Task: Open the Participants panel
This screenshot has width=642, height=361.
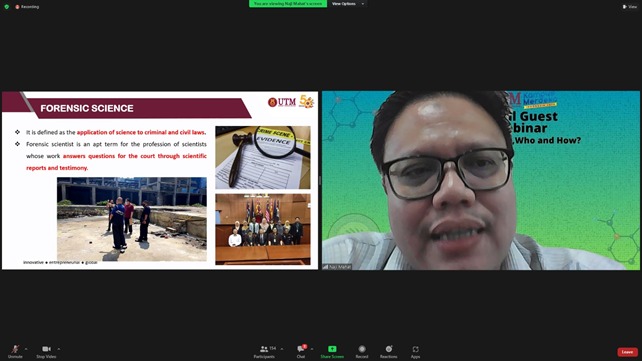Action: click(x=264, y=352)
